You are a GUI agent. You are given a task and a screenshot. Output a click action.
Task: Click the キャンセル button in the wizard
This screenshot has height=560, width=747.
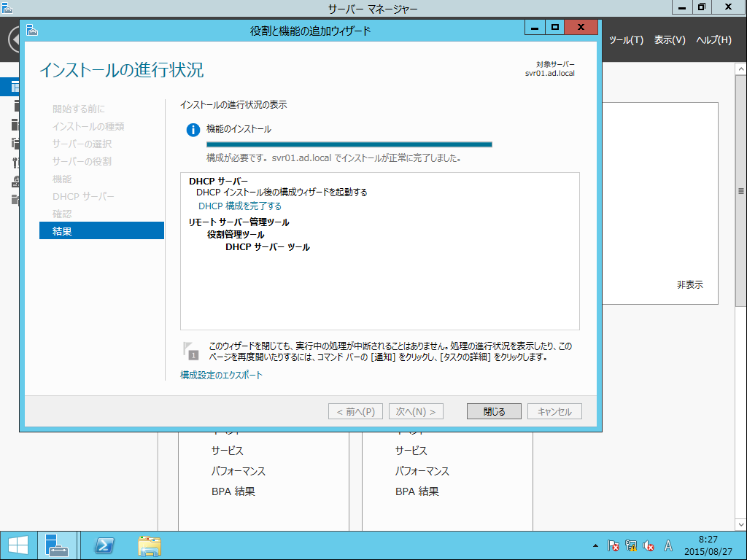[x=554, y=411]
